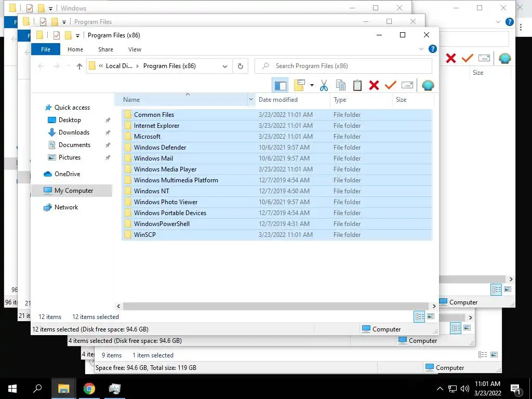Viewport: 532px width, 399px height.
Task: Click the horizontal scrollbar track
Action: (x=276, y=306)
